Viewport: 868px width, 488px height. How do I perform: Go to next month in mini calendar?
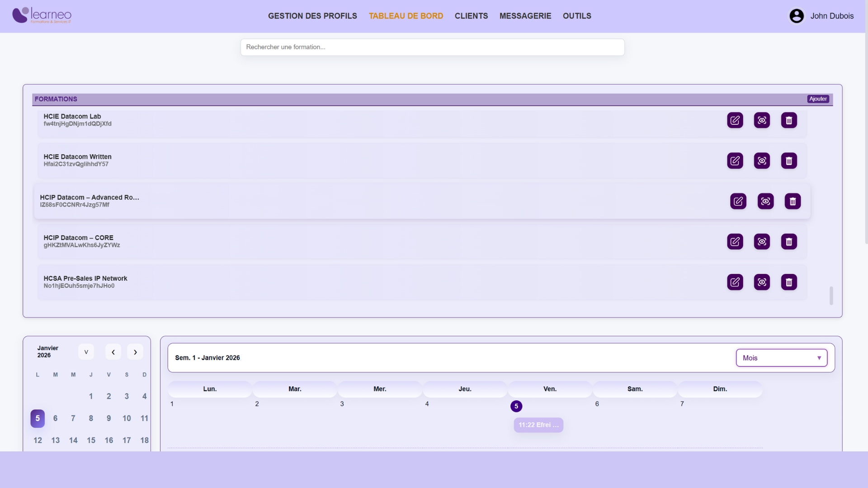(x=135, y=352)
